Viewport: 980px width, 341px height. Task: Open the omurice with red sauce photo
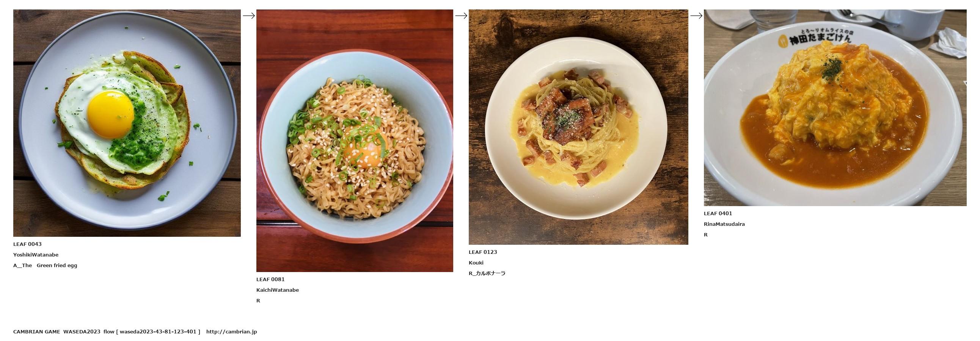[835, 108]
